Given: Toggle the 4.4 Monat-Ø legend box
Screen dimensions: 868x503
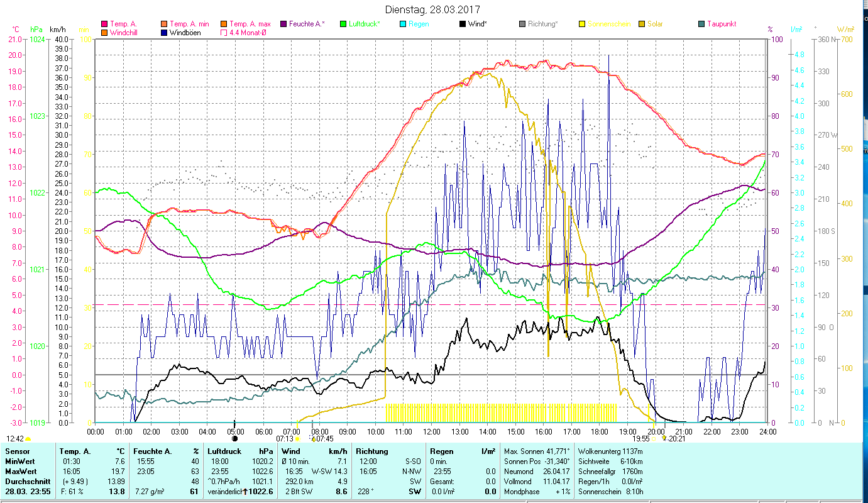Looking at the screenshot, I should point(224,33).
